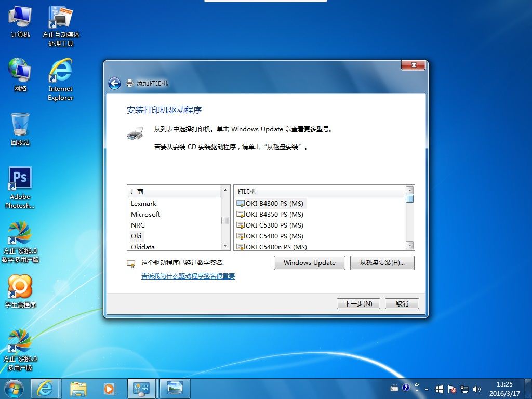The width and height of the screenshot is (532, 399).
Task: Select the 网络 desktop icon
Action: point(20,75)
